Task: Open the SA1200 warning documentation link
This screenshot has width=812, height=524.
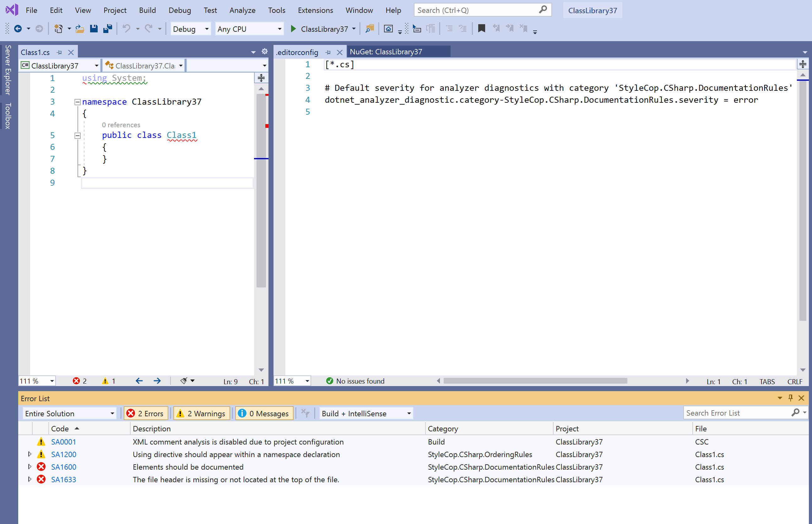Action: 64,454
